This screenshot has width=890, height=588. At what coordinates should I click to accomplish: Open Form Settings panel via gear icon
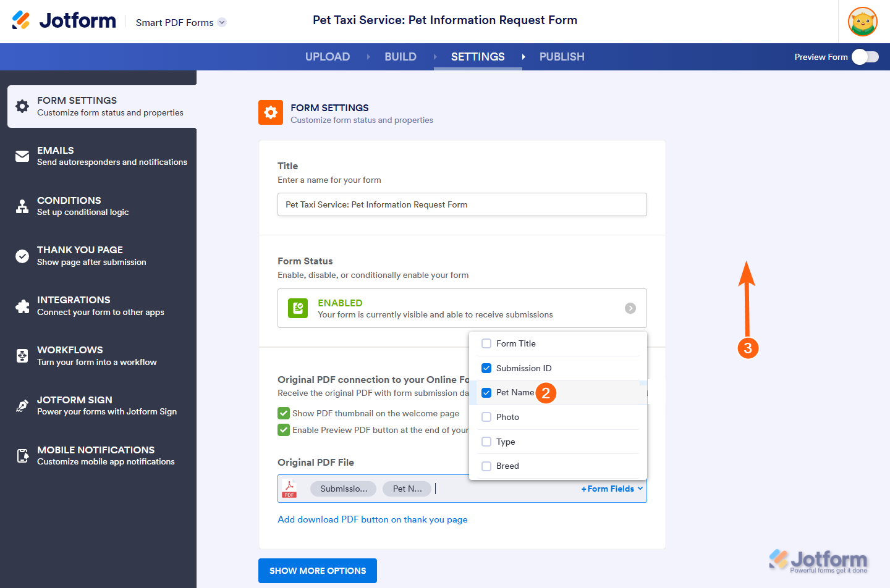click(x=21, y=105)
